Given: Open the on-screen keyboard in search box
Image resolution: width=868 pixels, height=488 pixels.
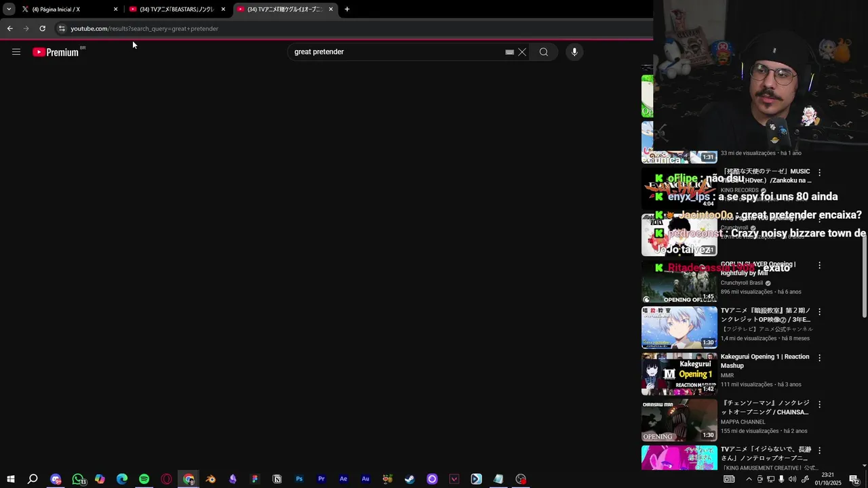Looking at the screenshot, I should pos(509,52).
